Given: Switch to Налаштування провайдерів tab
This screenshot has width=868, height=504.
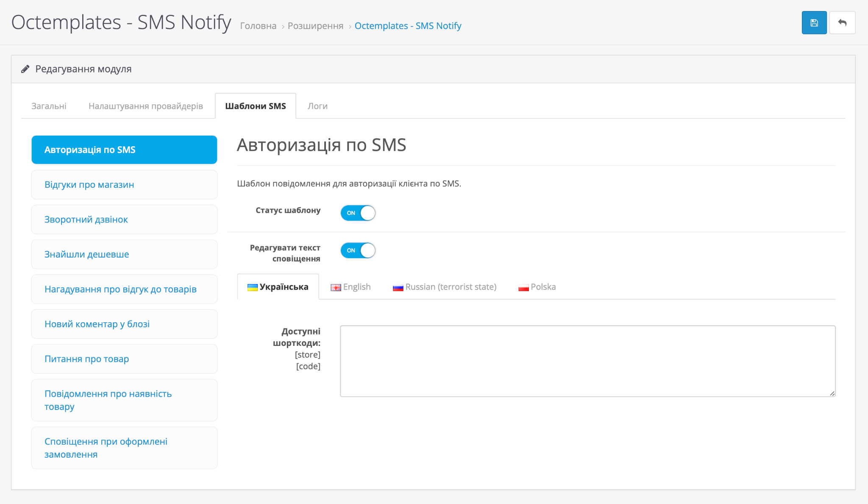Looking at the screenshot, I should point(146,106).
